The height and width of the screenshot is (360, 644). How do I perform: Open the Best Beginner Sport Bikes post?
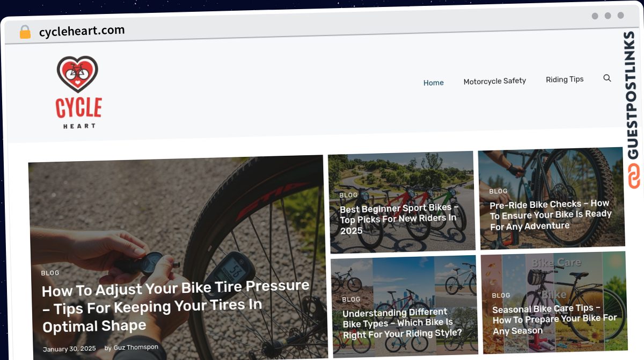pyautogui.click(x=399, y=219)
